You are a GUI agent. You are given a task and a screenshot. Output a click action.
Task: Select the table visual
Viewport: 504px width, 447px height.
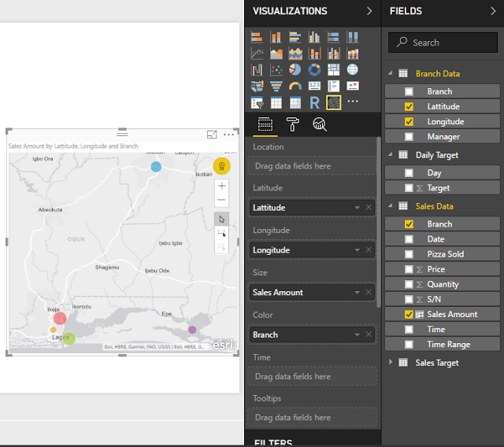276,103
